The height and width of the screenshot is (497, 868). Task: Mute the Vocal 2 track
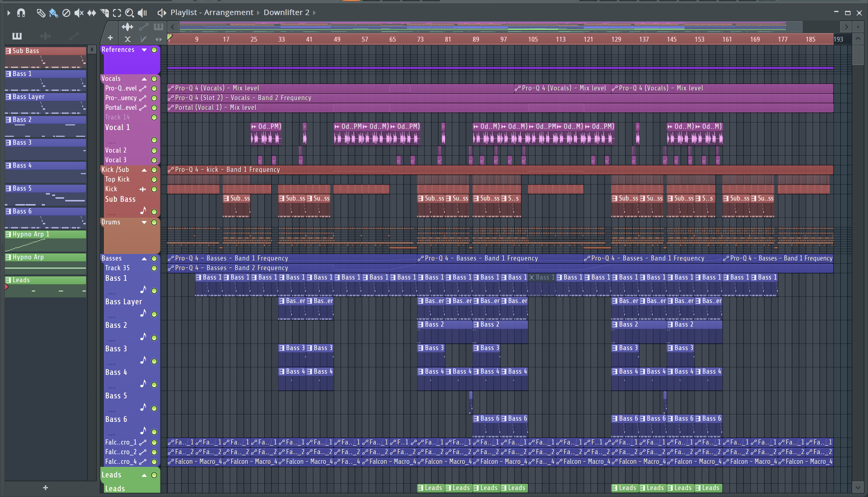[154, 150]
